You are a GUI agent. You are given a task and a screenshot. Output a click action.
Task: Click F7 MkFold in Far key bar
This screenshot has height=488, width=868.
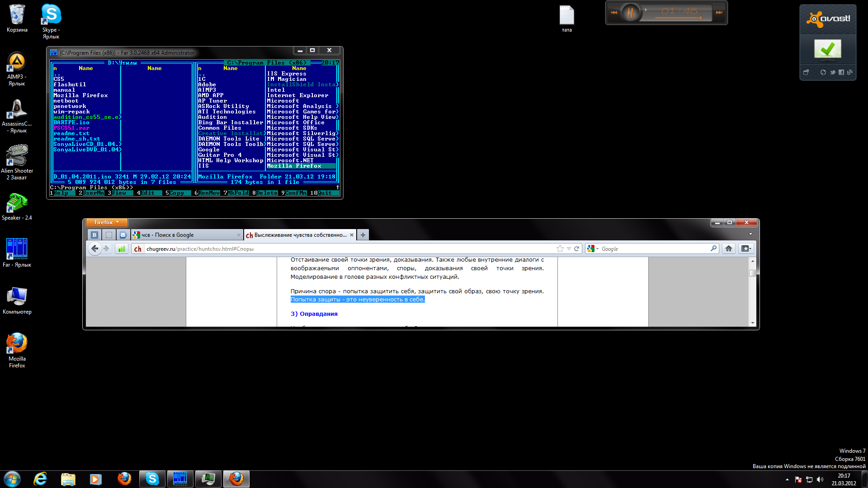236,193
